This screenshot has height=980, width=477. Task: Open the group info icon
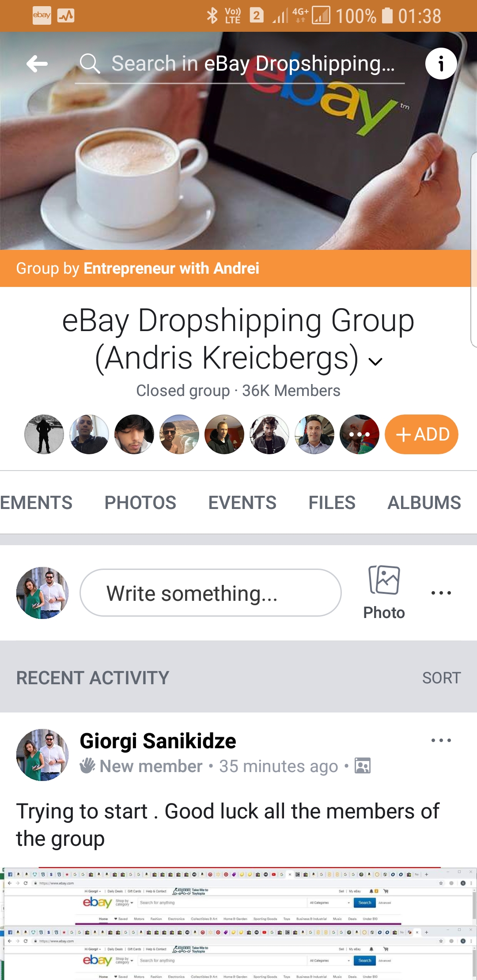tap(440, 64)
